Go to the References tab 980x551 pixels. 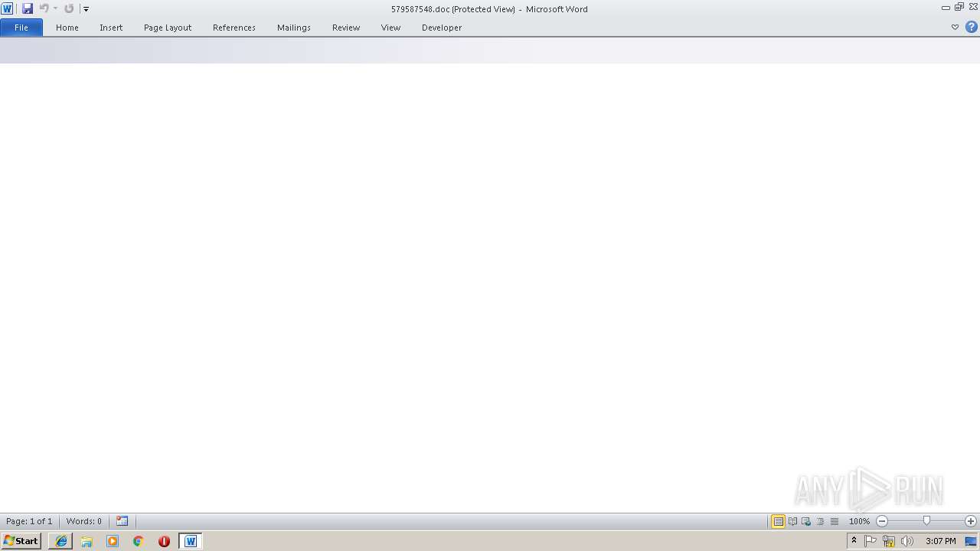(x=234, y=28)
